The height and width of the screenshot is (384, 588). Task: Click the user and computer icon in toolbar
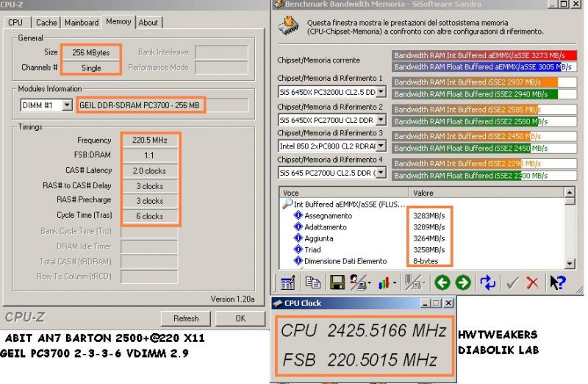(x=358, y=282)
